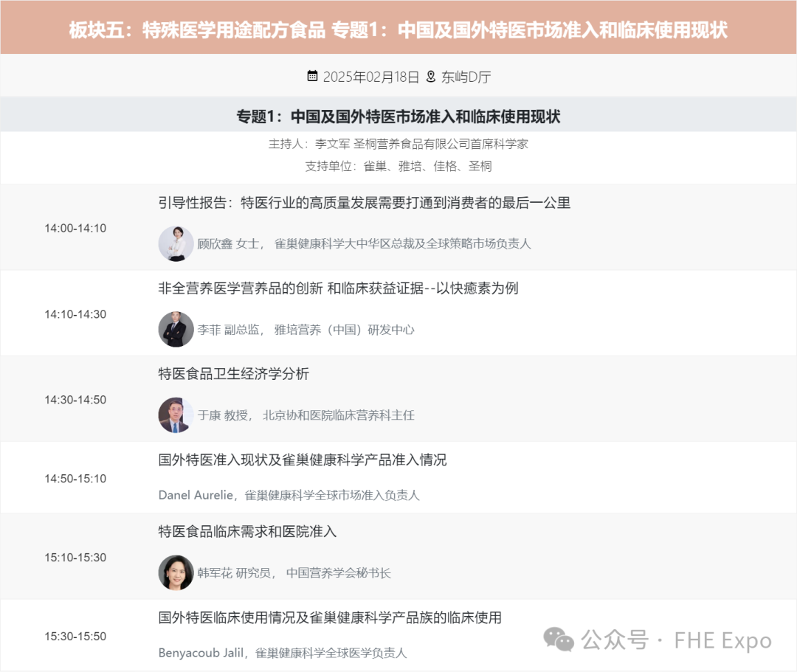This screenshot has height=672, width=797.
Task: Click talk title 特医食品临床需求和医院准入
Action: [x=247, y=531]
